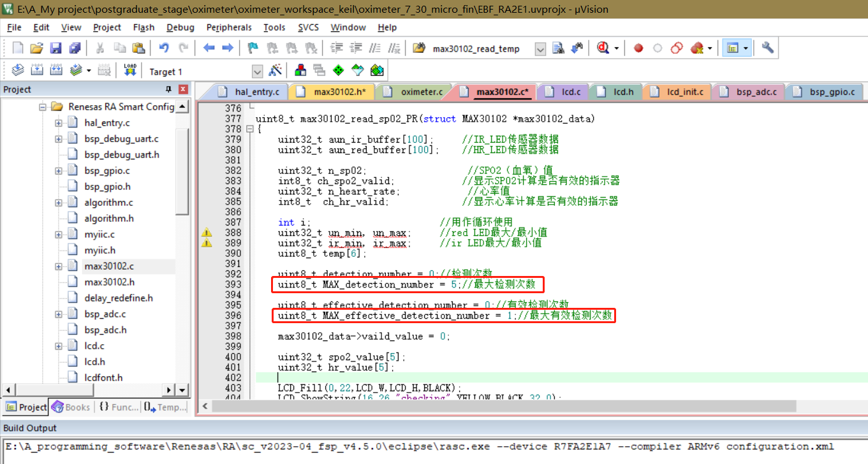Disable all breakpoints with the double-circle icon
This screenshot has height=464, width=868.
(x=677, y=48)
